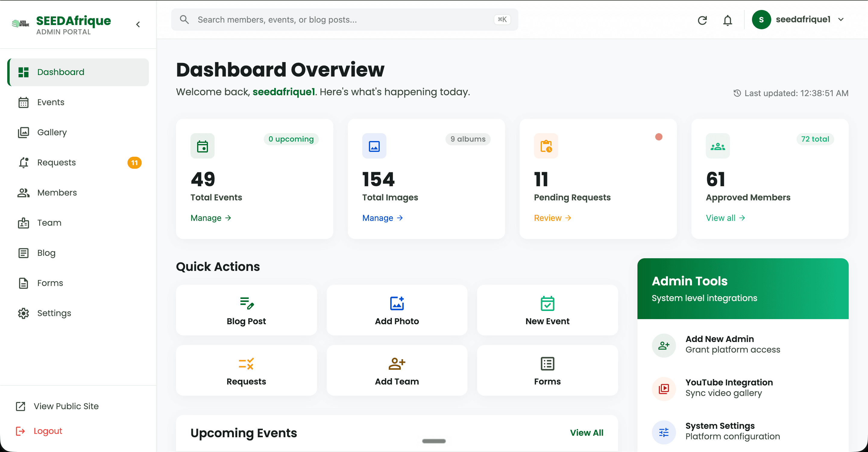The image size is (868, 452).
Task: Click the Pending Requests clipboard icon
Action: point(546,146)
